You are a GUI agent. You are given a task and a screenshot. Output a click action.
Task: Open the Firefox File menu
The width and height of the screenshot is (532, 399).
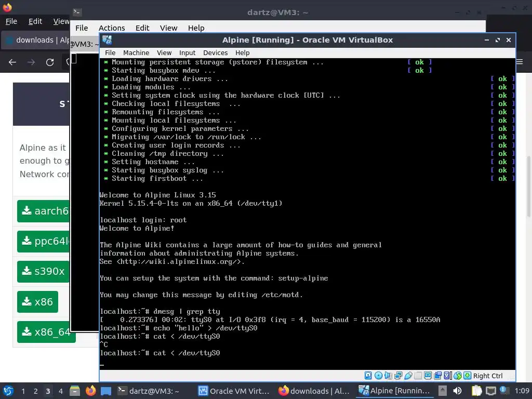11,21
